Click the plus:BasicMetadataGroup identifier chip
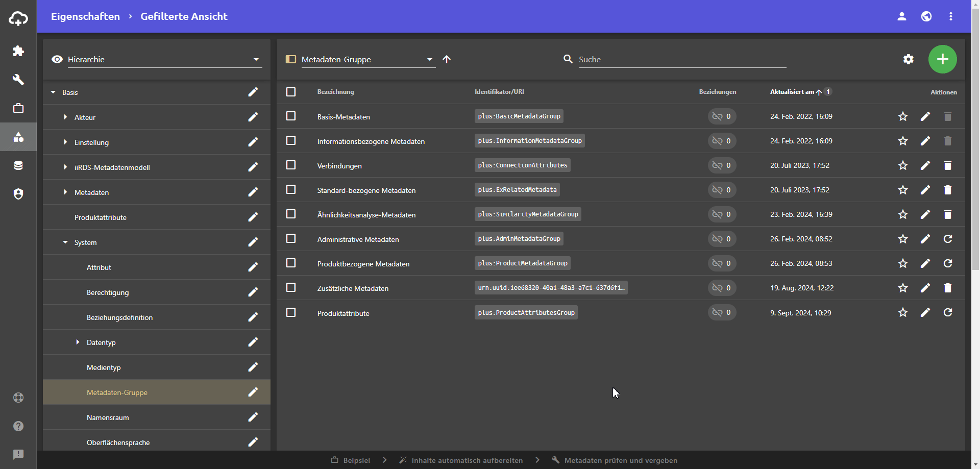 coord(519,116)
